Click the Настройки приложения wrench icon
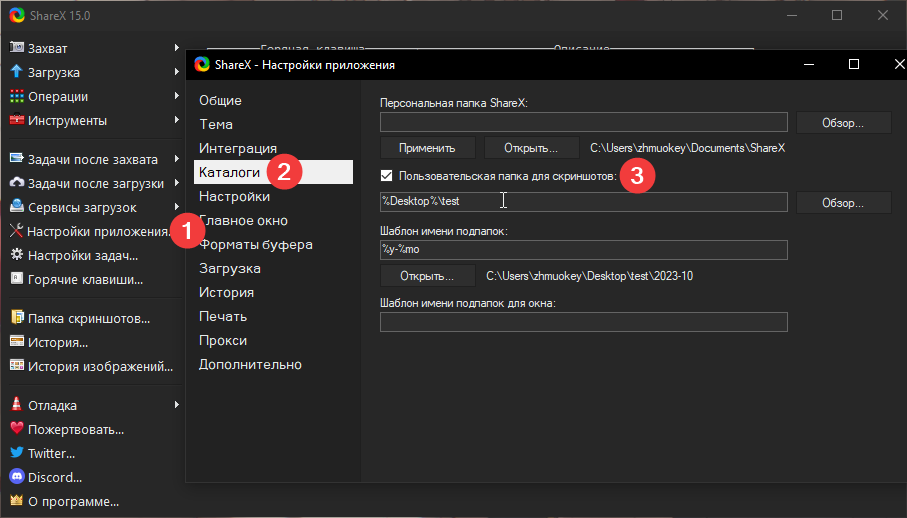Image resolution: width=907 pixels, height=518 pixels. (16, 231)
